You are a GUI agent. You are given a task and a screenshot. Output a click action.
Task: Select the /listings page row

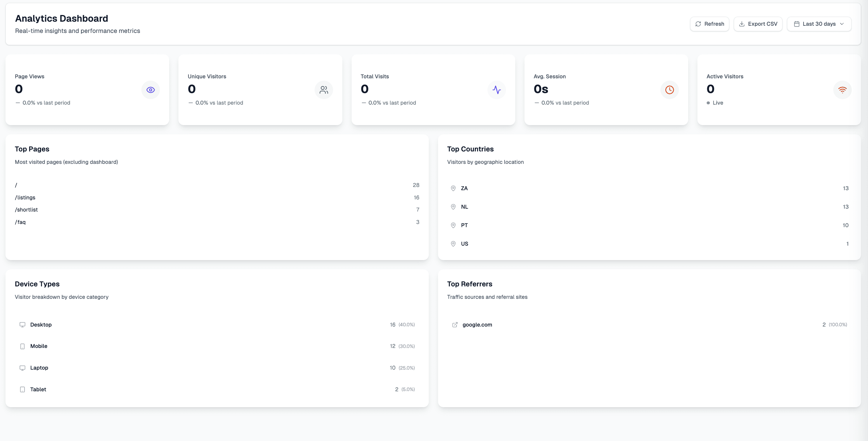click(25, 197)
